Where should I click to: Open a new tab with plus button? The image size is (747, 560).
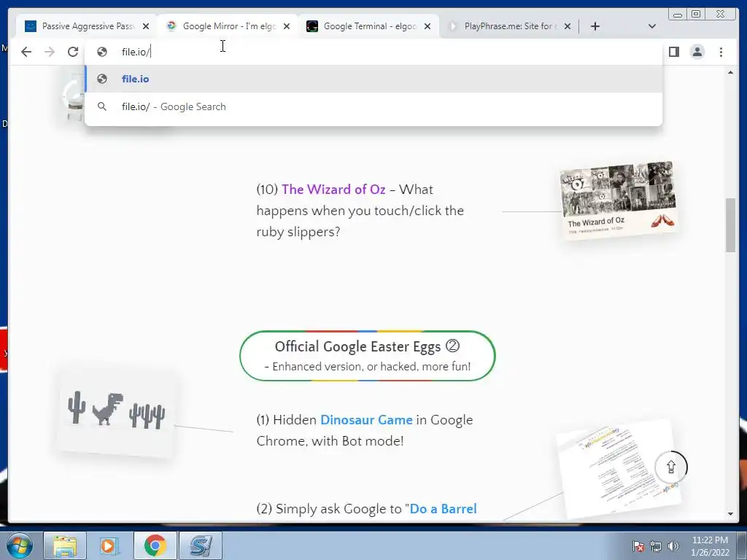[x=595, y=26]
